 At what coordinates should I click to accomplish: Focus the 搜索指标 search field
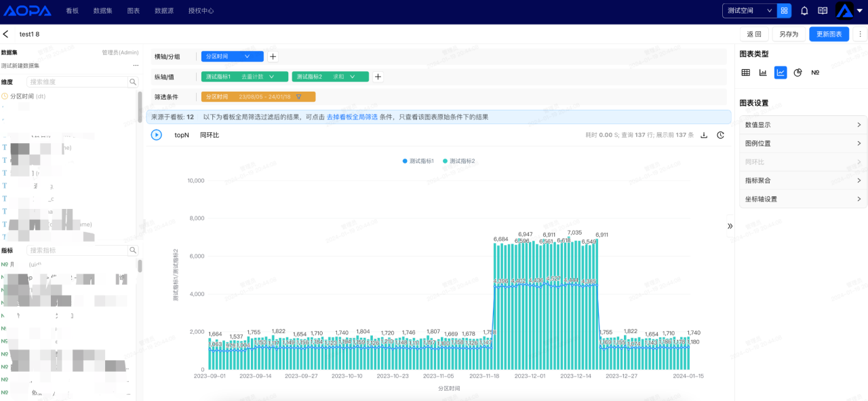pos(77,250)
